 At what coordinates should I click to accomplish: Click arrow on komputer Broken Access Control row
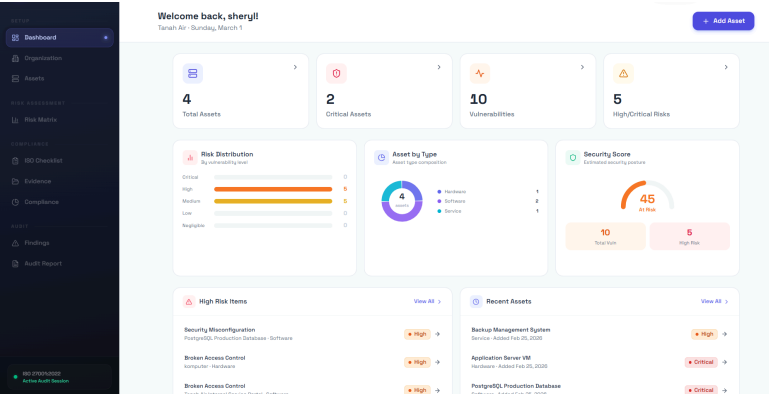point(438,363)
